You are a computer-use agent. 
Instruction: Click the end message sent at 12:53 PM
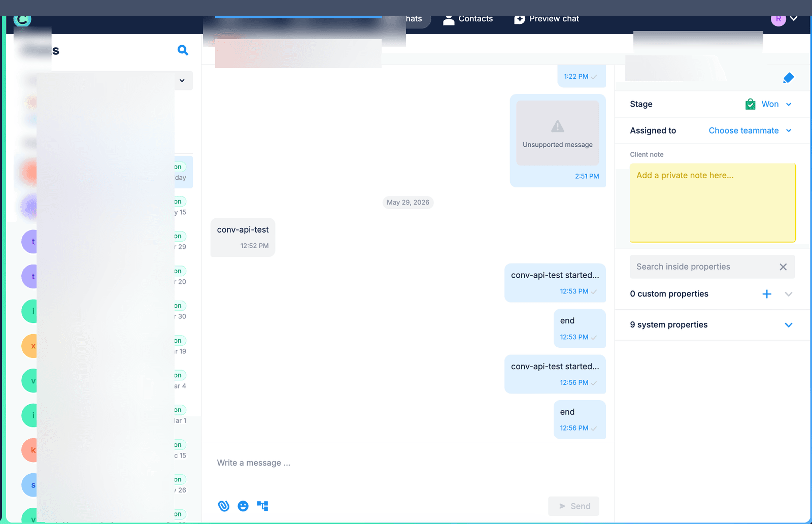[x=580, y=328]
